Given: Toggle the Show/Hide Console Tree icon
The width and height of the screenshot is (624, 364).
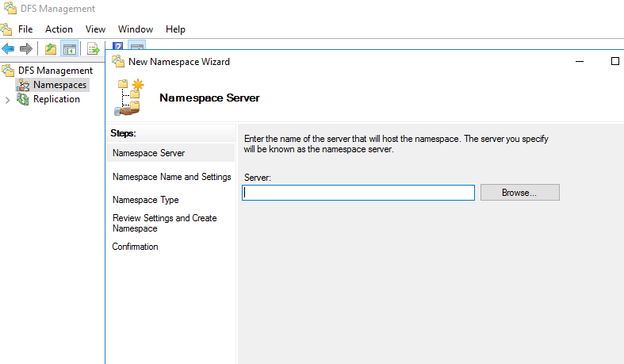Looking at the screenshot, I should pos(70,49).
